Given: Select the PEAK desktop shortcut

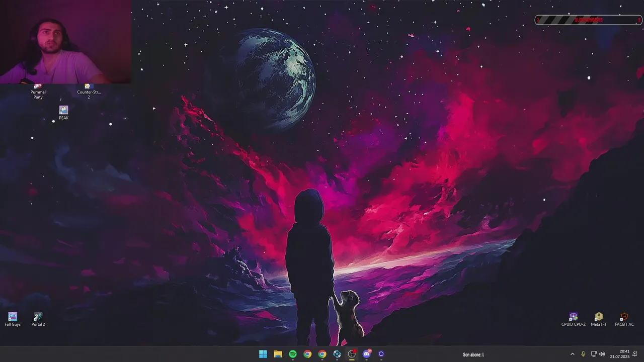Looking at the screenshot, I should (63, 113).
